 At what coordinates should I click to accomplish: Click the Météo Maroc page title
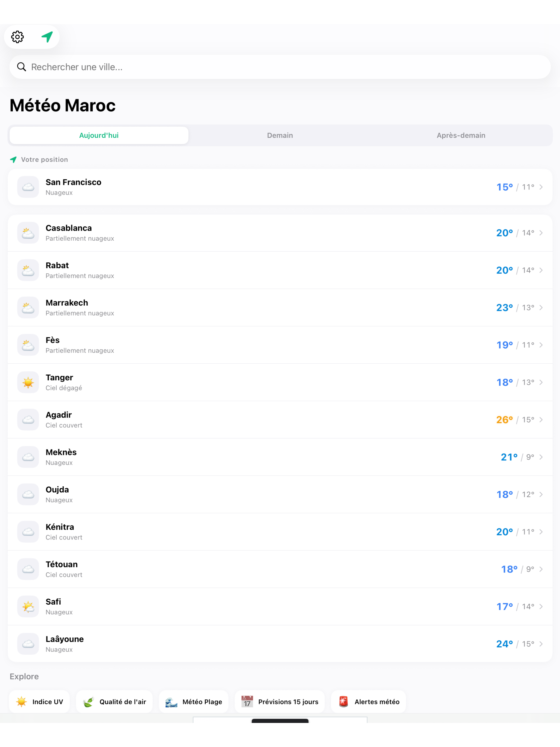pos(63,105)
